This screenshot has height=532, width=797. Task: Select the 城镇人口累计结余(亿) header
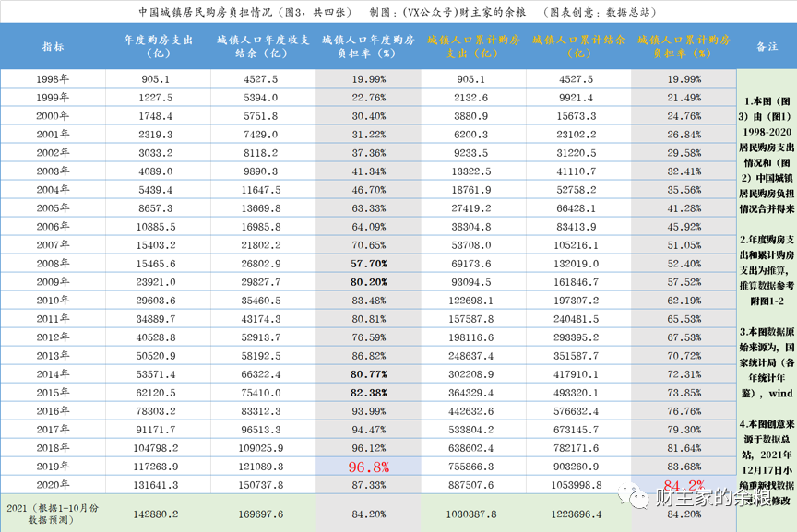click(579, 46)
